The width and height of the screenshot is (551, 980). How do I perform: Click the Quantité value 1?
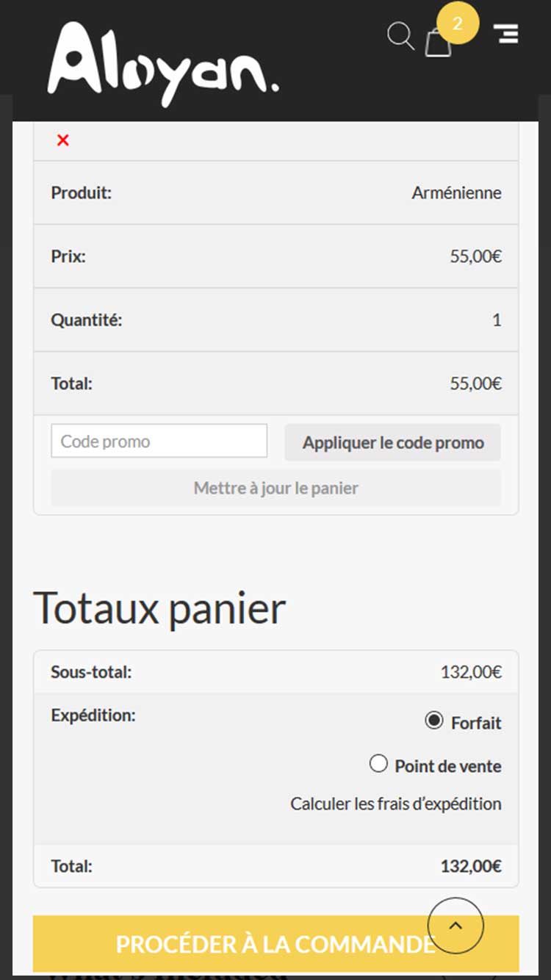(x=497, y=320)
